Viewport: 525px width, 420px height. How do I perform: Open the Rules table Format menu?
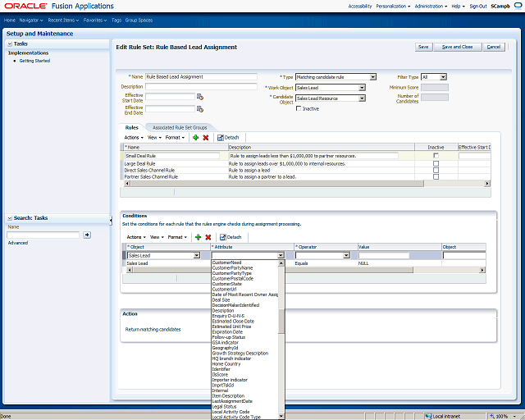[x=175, y=137]
